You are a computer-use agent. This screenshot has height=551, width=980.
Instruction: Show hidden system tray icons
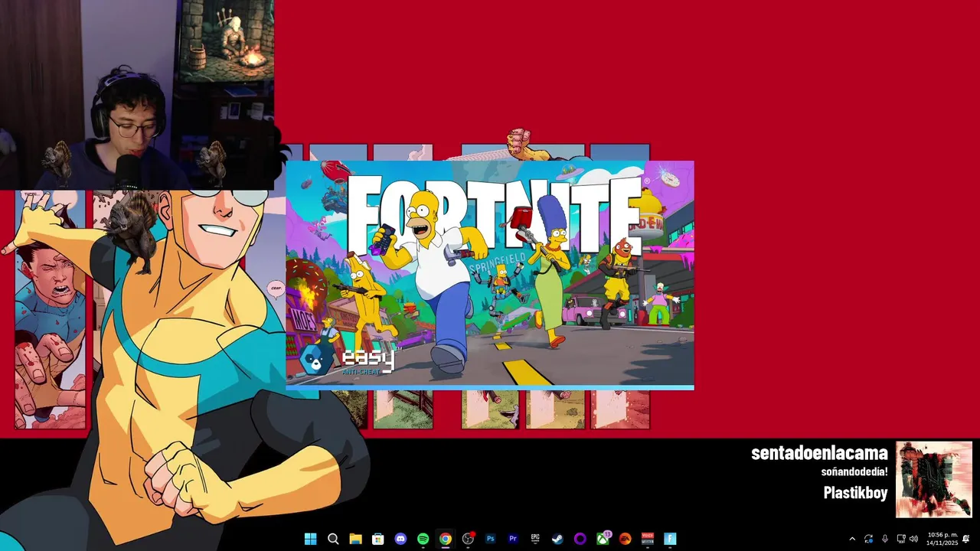tap(852, 539)
